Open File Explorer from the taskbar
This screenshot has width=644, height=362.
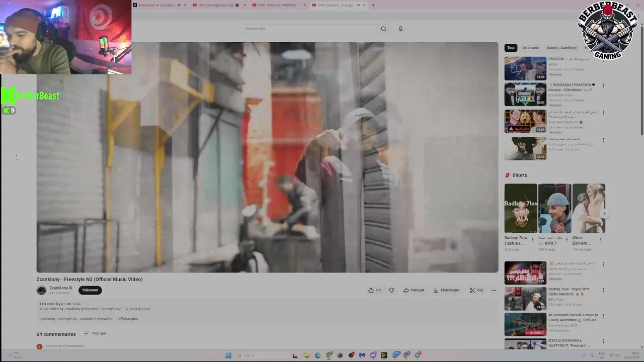pyautogui.click(x=306, y=355)
